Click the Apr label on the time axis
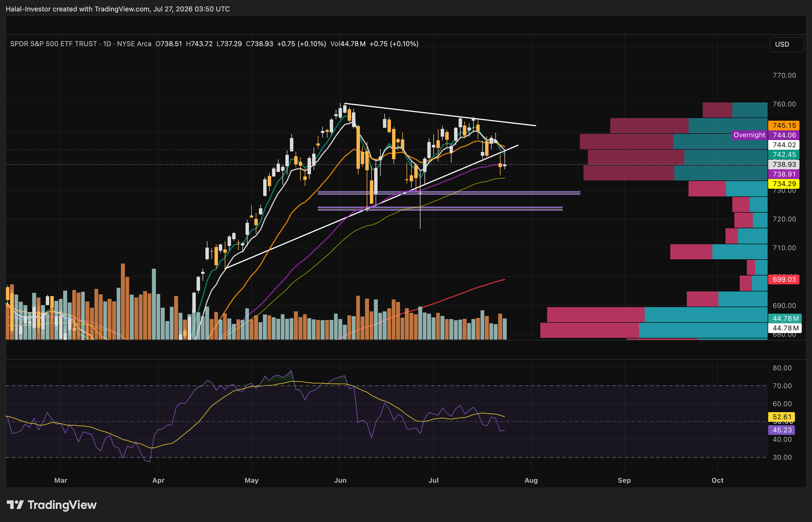812x522 pixels. (x=158, y=480)
